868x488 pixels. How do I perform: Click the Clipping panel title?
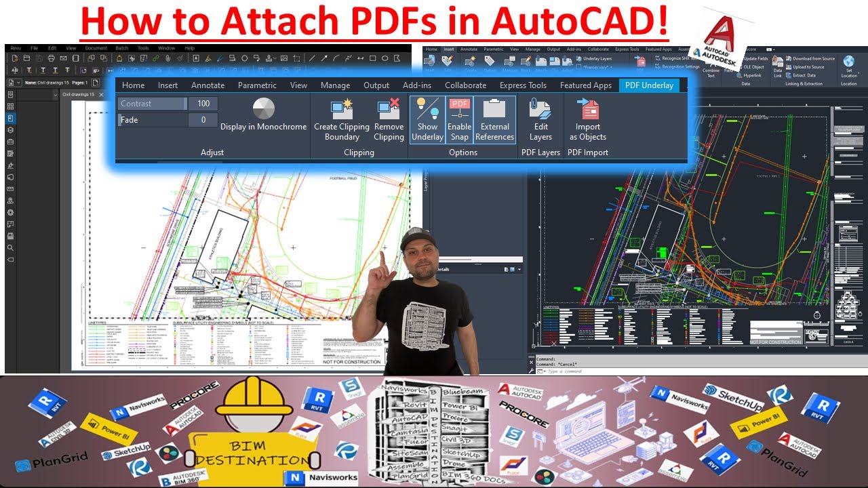click(359, 152)
